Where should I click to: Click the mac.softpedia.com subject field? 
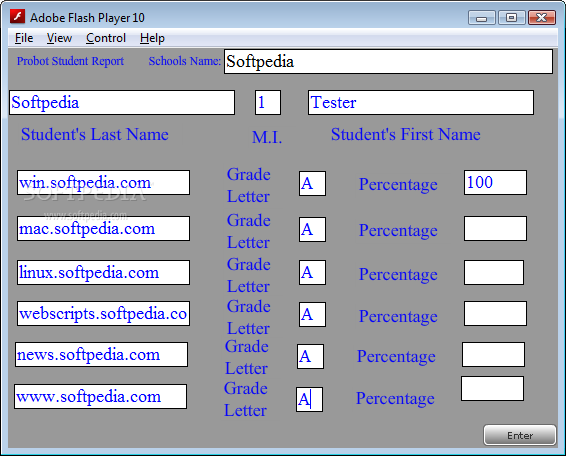click(103, 229)
